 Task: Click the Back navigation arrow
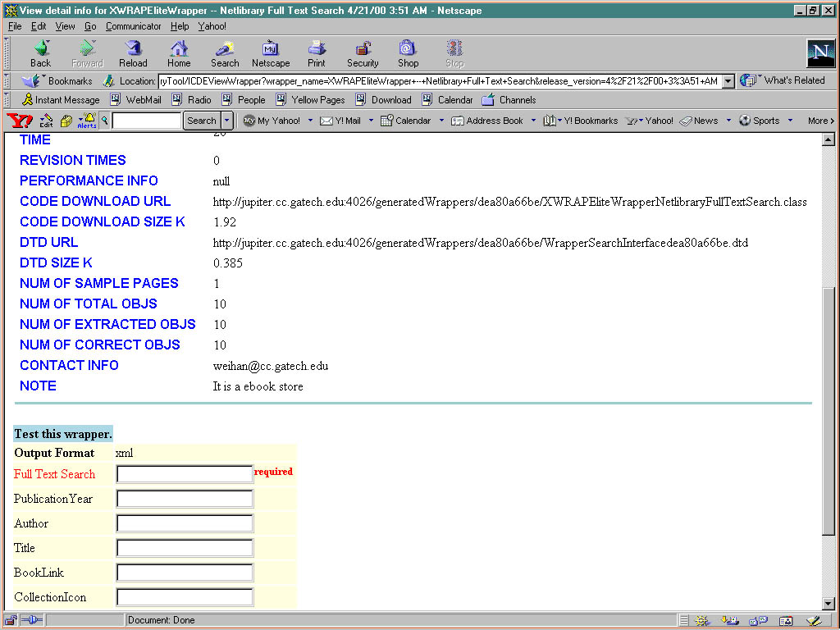click(x=40, y=53)
